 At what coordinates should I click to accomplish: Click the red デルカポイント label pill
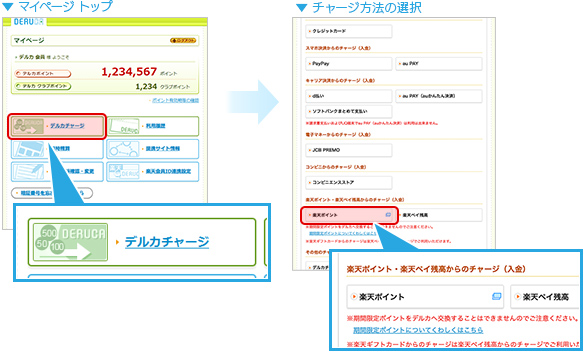click(43, 73)
